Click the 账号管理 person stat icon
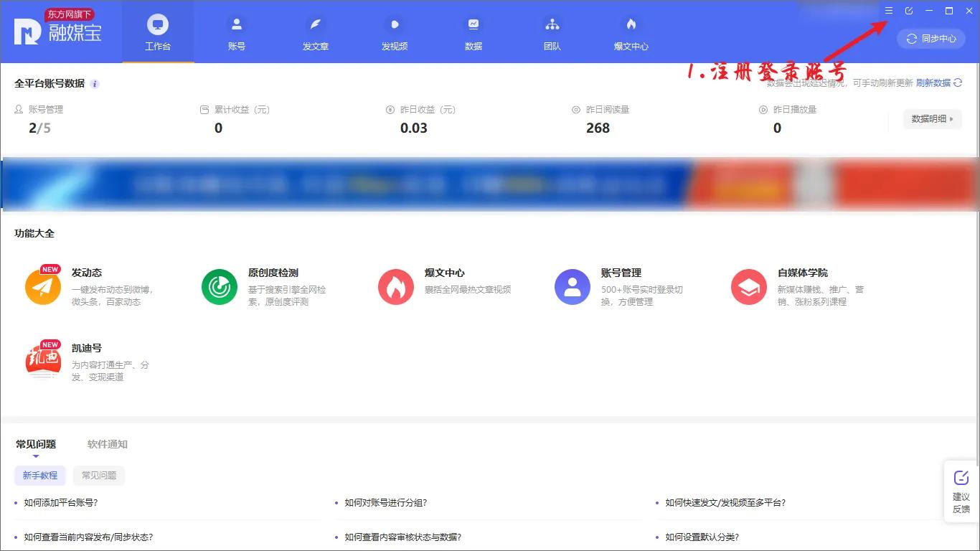This screenshot has width=980, height=551. [19, 110]
